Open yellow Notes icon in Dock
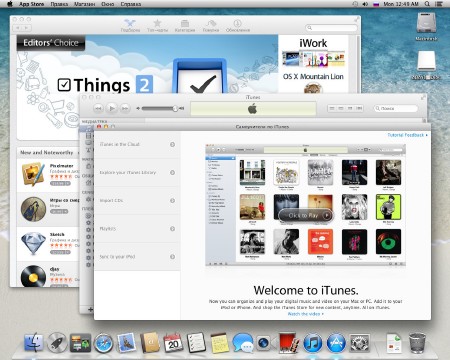The height and width of the screenshot is (360, 450). click(220, 343)
